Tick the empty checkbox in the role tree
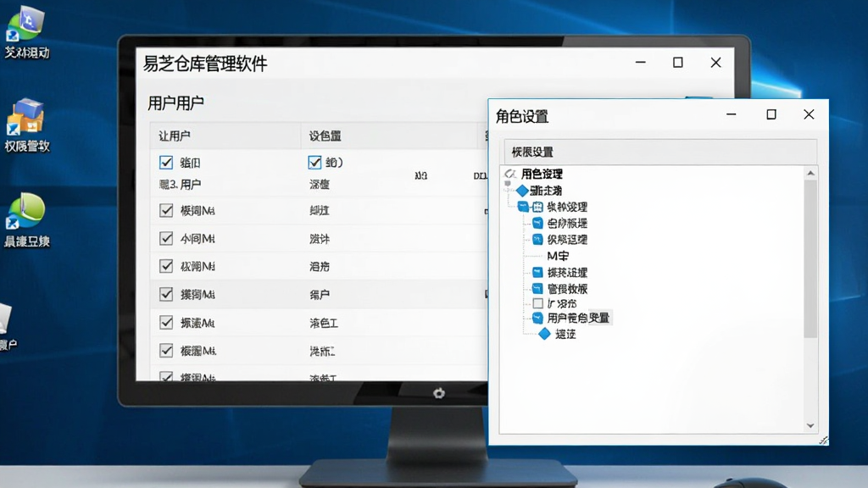The height and width of the screenshot is (488, 868). 537,303
